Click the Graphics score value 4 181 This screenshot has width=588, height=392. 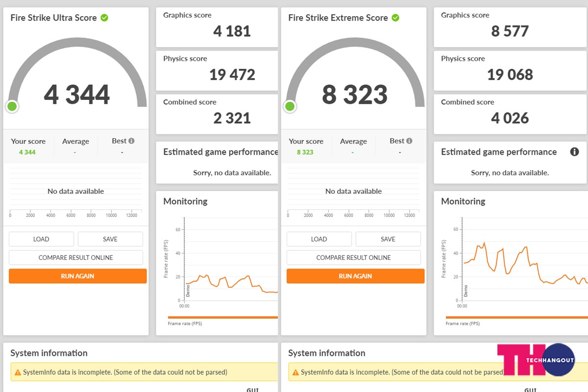pyautogui.click(x=232, y=31)
